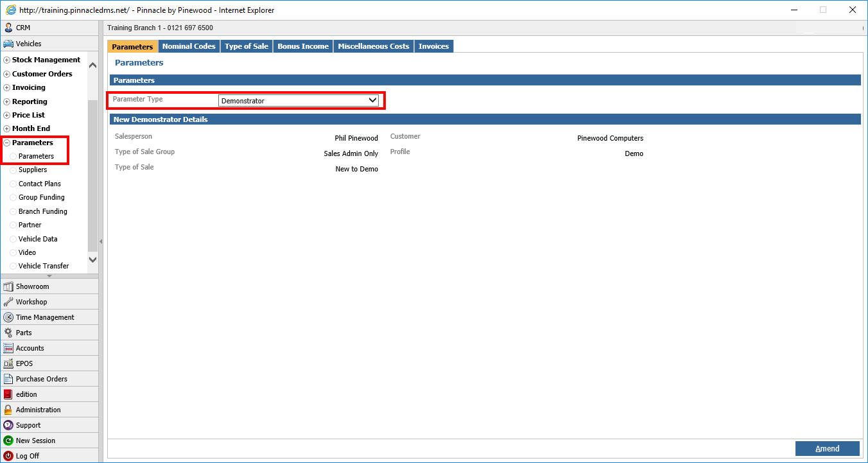Open the EPOS module
Screen dimensions: 868x463
pyautogui.click(x=22, y=363)
